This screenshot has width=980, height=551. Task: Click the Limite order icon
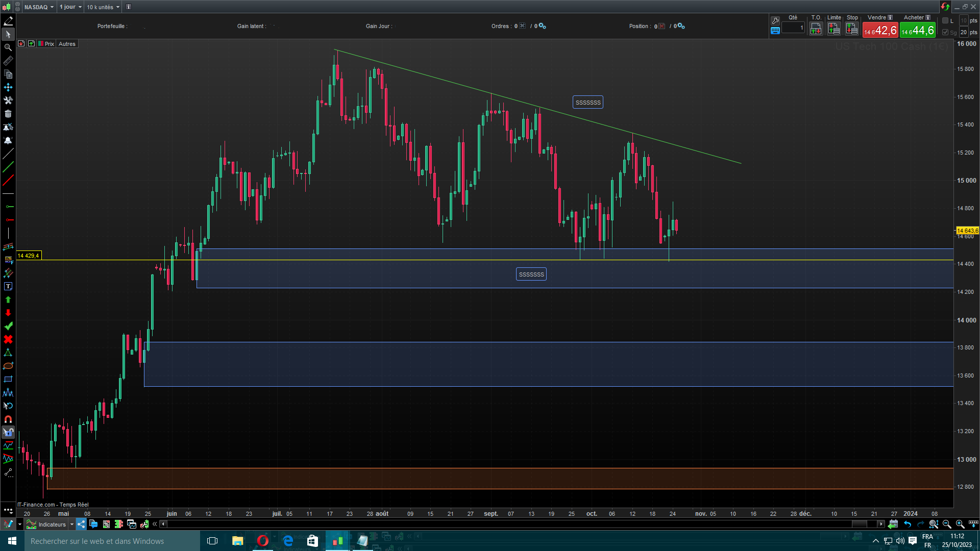point(834,29)
